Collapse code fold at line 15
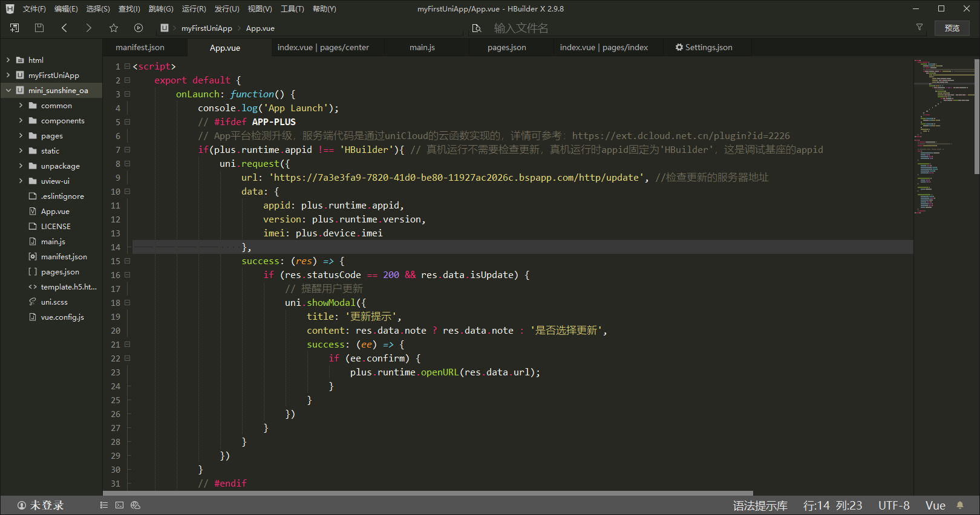Viewport: 980px width, 515px height. click(127, 261)
